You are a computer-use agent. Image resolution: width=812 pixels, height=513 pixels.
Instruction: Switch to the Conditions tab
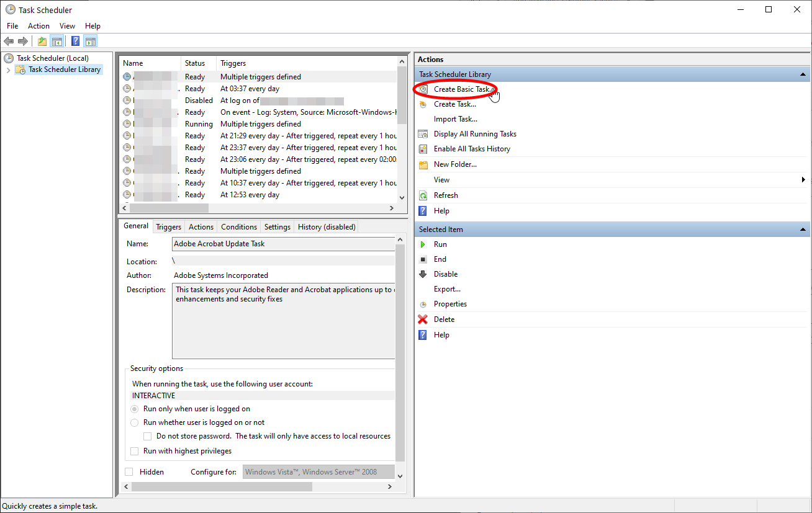click(239, 227)
